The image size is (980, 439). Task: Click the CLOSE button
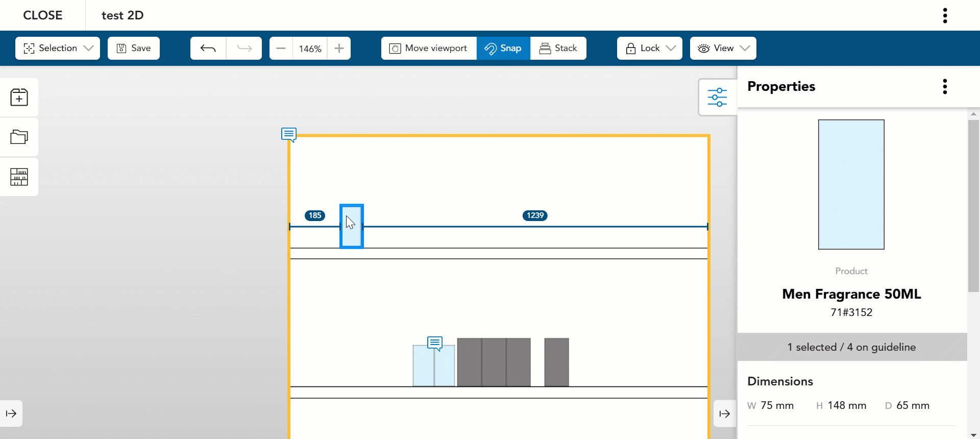43,15
